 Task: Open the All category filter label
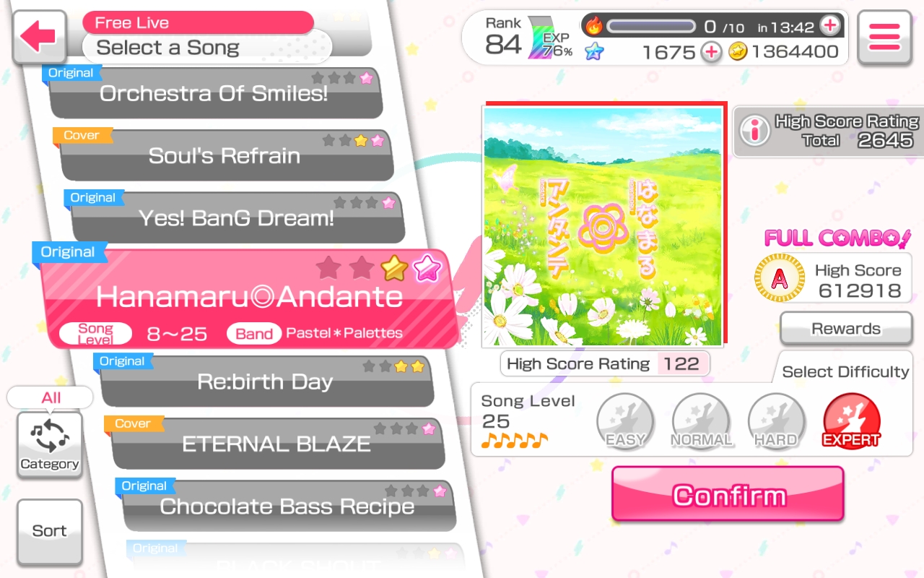tap(51, 397)
